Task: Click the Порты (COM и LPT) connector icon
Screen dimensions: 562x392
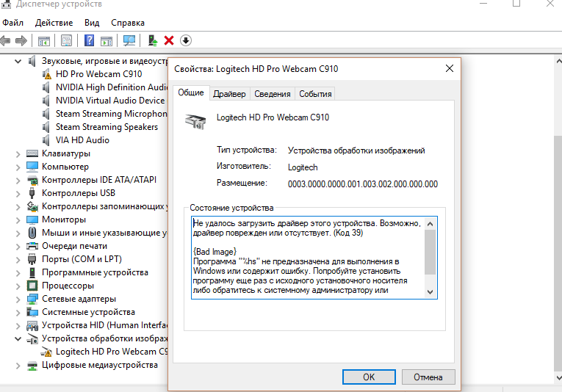Action: [32, 259]
